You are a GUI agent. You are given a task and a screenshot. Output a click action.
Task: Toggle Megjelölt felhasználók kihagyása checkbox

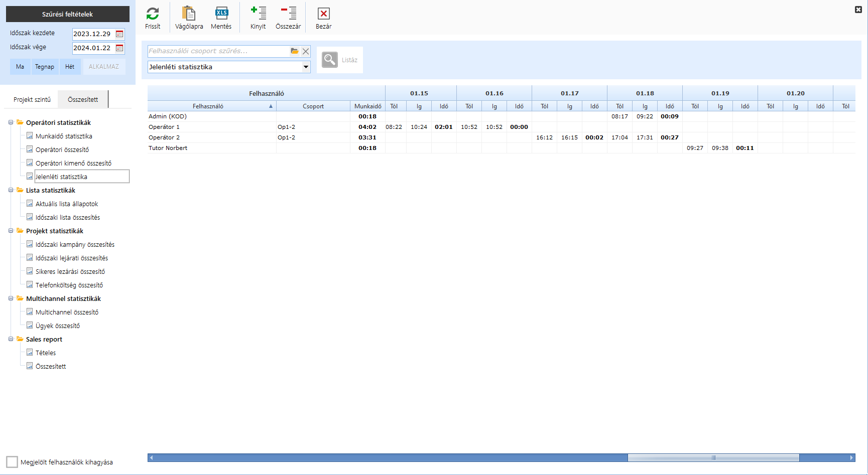12,462
